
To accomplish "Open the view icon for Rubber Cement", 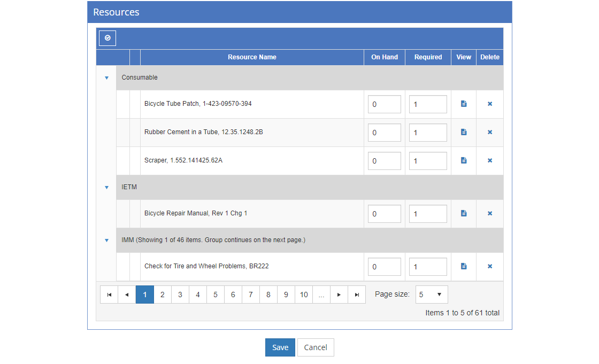I will point(464,132).
